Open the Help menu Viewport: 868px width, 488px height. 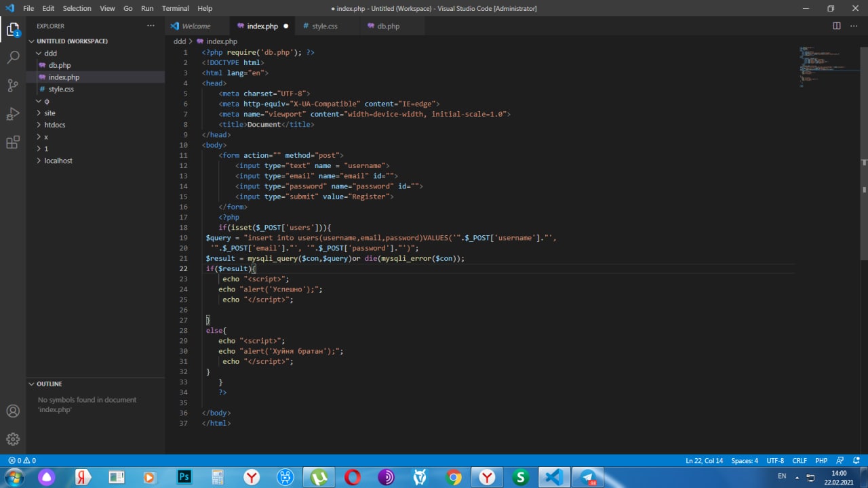tap(205, 8)
